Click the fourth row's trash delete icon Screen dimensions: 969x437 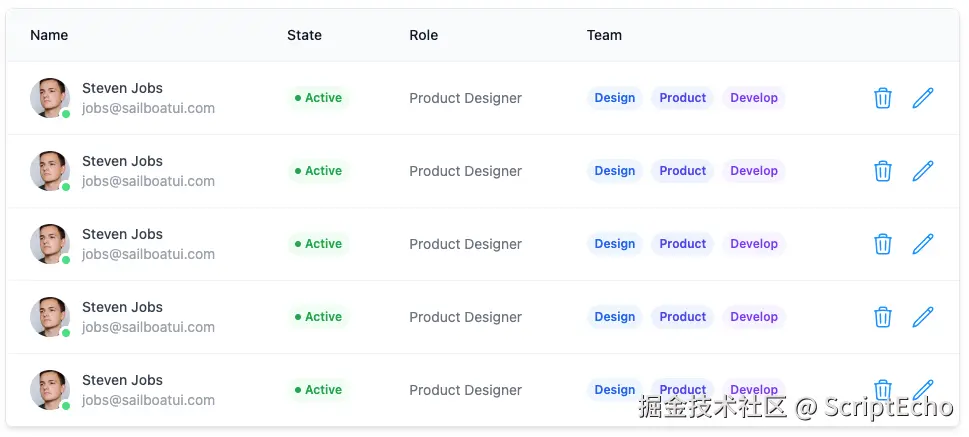point(882,317)
